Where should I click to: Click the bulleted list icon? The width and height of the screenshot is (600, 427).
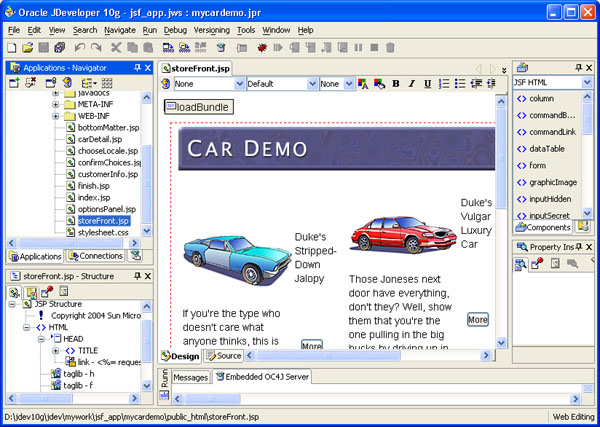tap(460, 84)
